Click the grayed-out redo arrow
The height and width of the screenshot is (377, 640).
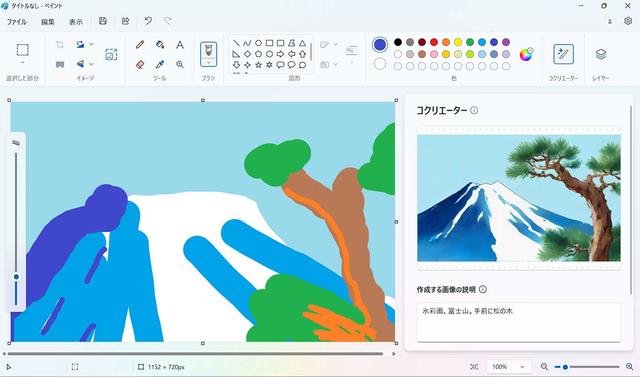tap(168, 21)
